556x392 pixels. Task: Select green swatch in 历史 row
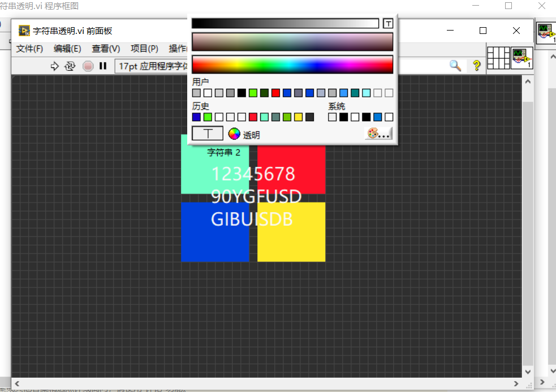208,117
